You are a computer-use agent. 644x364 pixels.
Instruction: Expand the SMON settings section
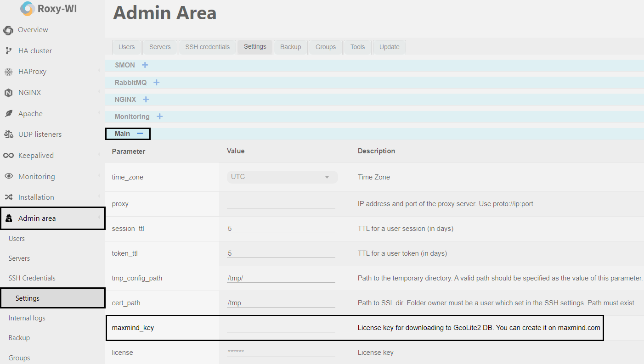(145, 65)
